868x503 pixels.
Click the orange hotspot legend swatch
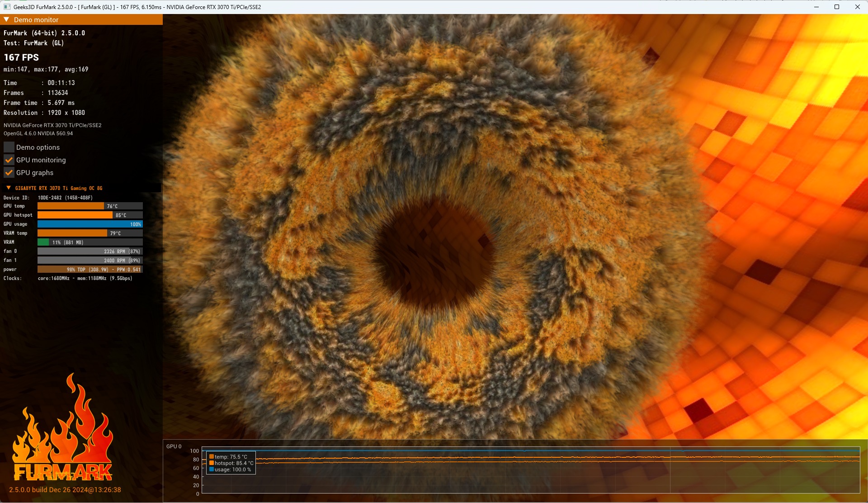coord(211,463)
